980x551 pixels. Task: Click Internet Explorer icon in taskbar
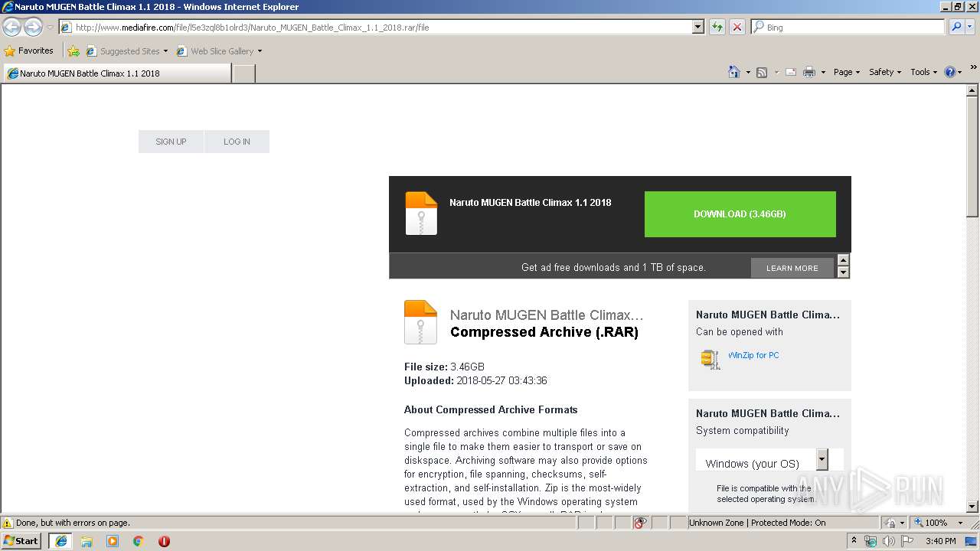tap(61, 541)
